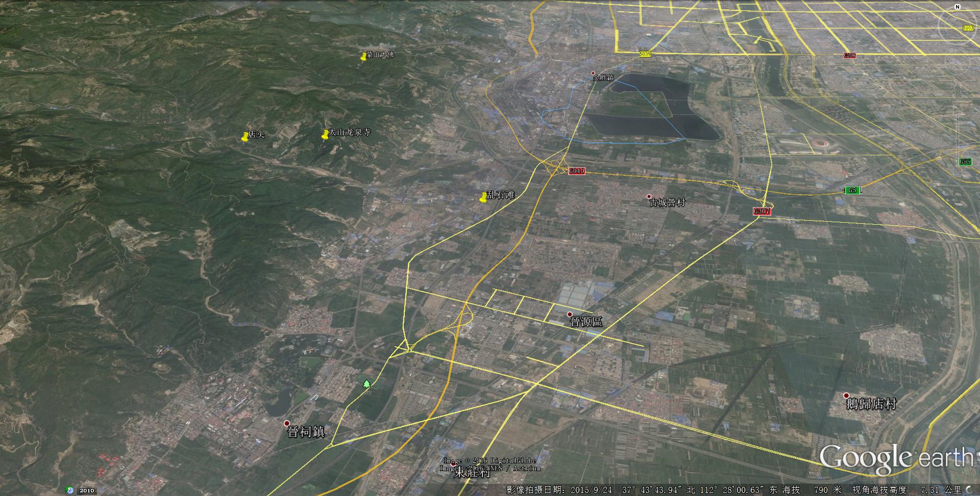Click the 古城营村 place label
The width and height of the screenshot is (980, 496).
[667, 203]
